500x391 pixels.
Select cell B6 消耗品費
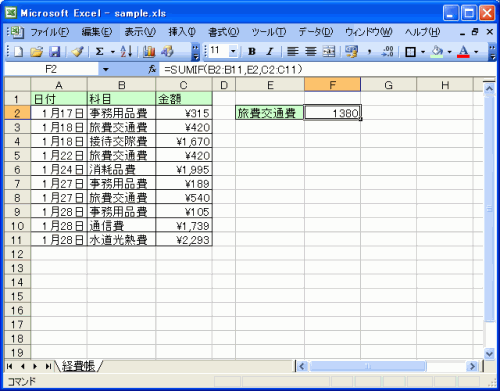tap(121, 169)
